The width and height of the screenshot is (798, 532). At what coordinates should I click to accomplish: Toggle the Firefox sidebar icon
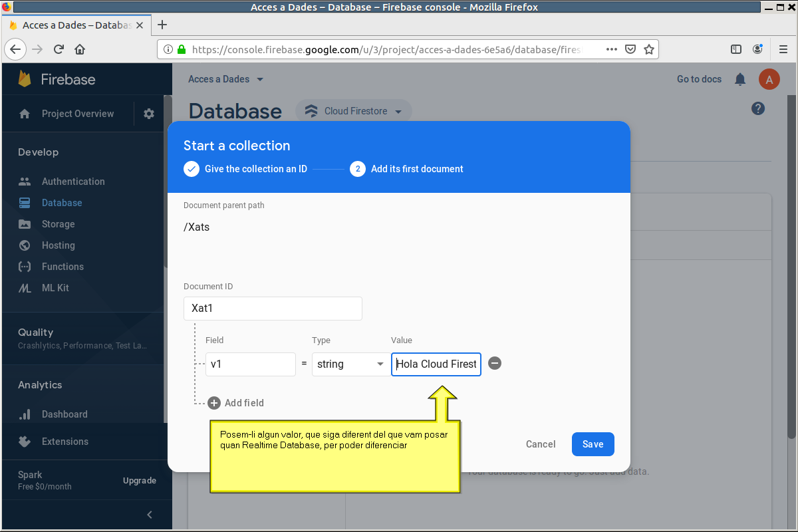pos(736,49)
